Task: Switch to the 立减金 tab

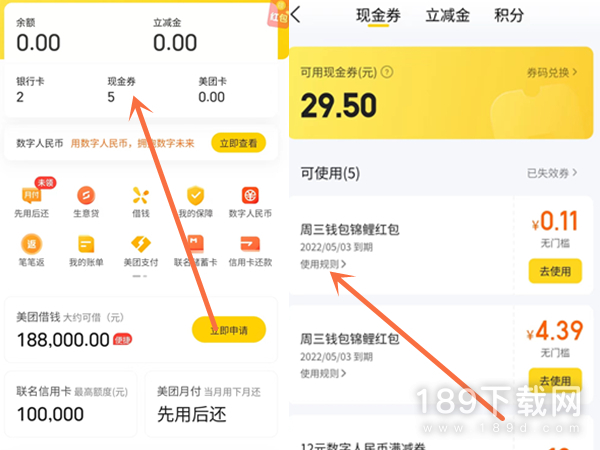Action: point(447,16)
